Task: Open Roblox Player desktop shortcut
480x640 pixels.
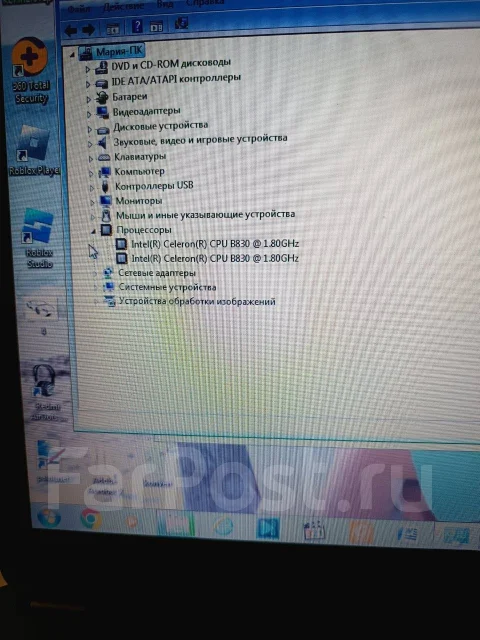Action: coord(35,151)
